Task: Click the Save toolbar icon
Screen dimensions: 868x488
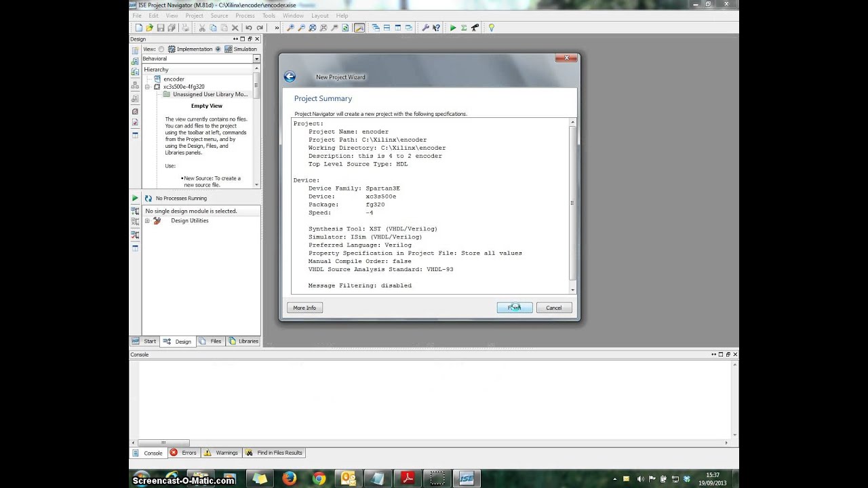Action: 161,28
